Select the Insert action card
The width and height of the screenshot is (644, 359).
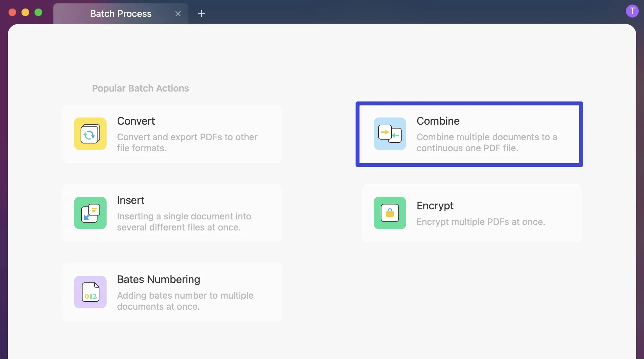pyautogui.click(x=172, y=213)
